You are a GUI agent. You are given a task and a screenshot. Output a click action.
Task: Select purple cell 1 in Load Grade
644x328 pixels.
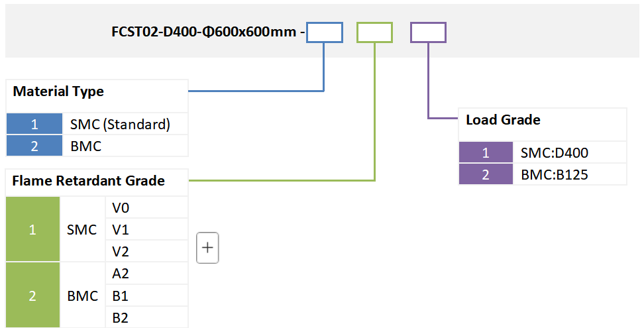(x=486, y=152)
